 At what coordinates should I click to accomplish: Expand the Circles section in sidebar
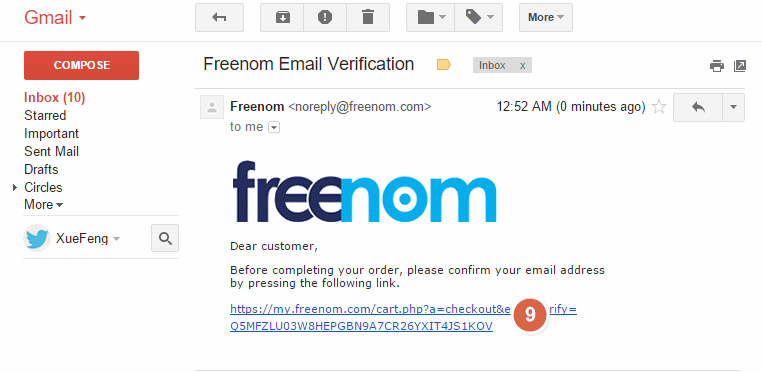coord(16,187)
